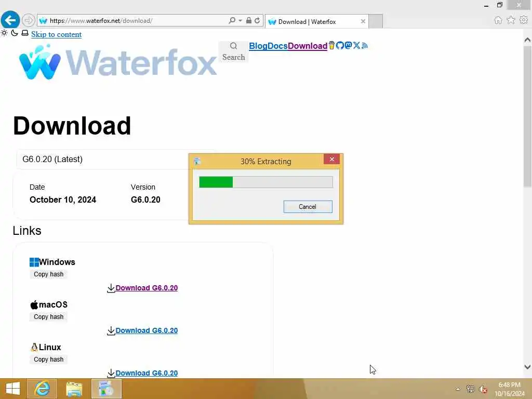This screenshot has width=532, height=399.
Task: Refresh the Waterfox download page
Action: point(257,20)
